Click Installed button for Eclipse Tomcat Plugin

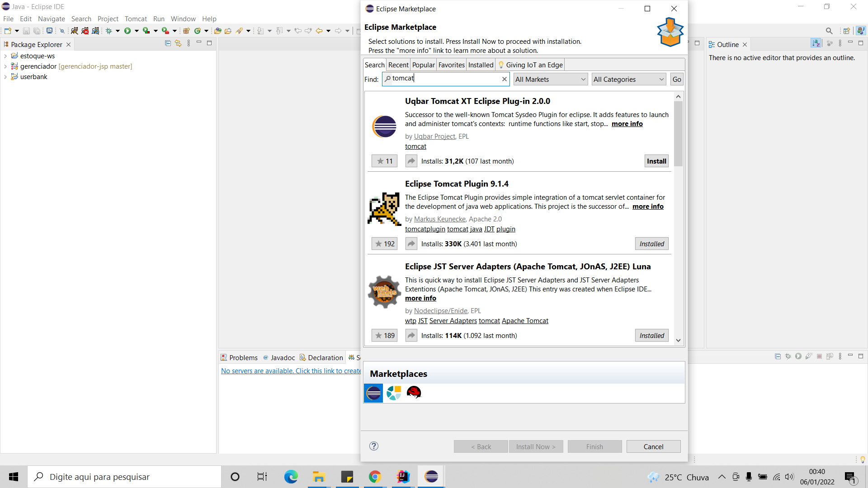pyautogui.click(x=651, y=244)
